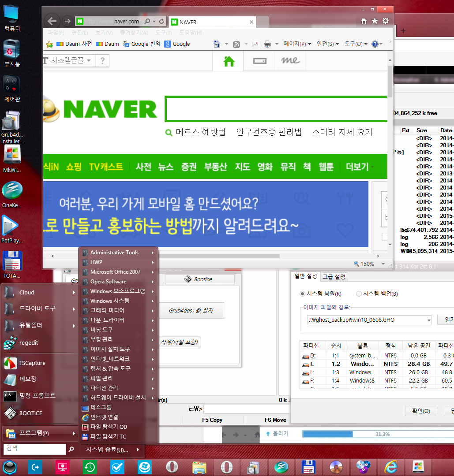Image resolution: width=454 pixels, height=476 pixels.
Task: Click the Bootice button
Action: click(200, 279)
